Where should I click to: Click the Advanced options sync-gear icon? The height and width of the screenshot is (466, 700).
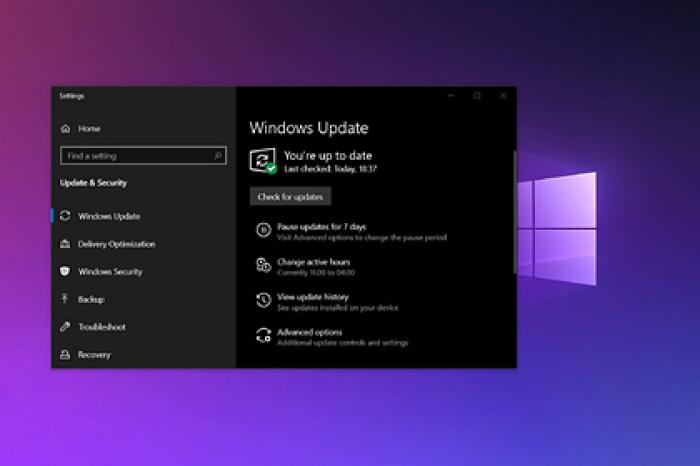263,335
